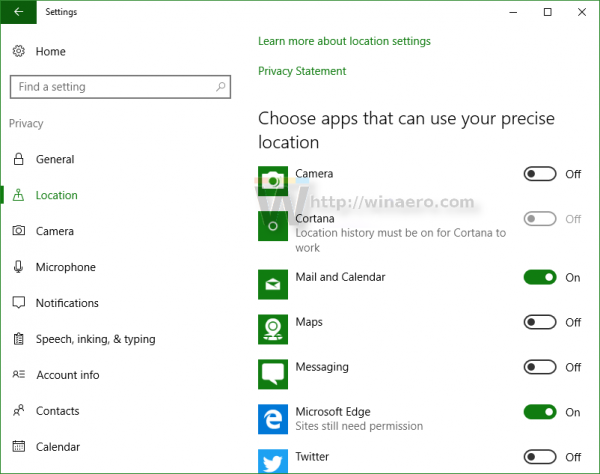Click the Mail and Calendar app name
The width and height of the screenshot is (600, 474).
click(x=340, y=277)
